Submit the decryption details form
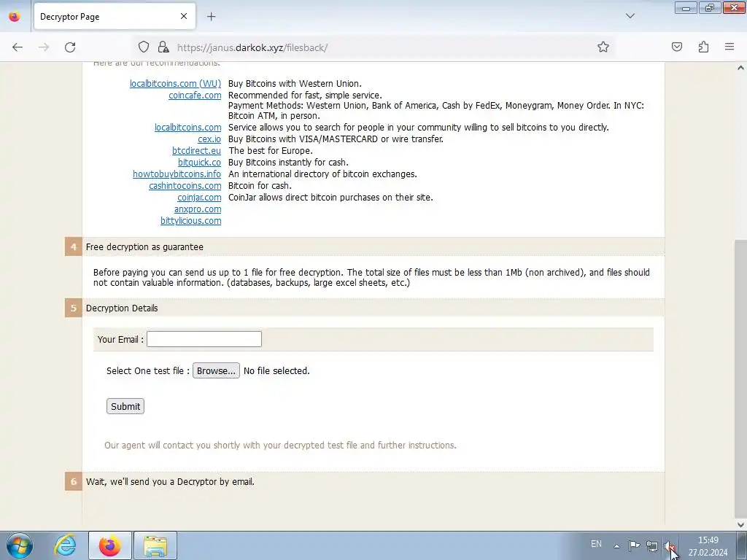 [125, 406]
